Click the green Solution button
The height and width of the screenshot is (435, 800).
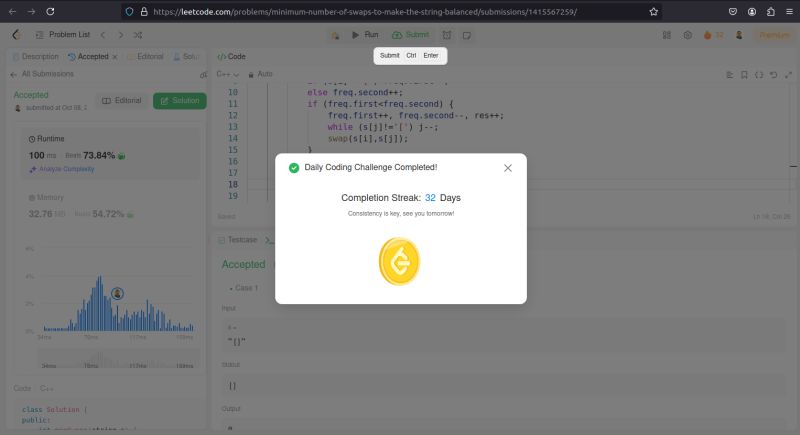(x=180, y=100)
